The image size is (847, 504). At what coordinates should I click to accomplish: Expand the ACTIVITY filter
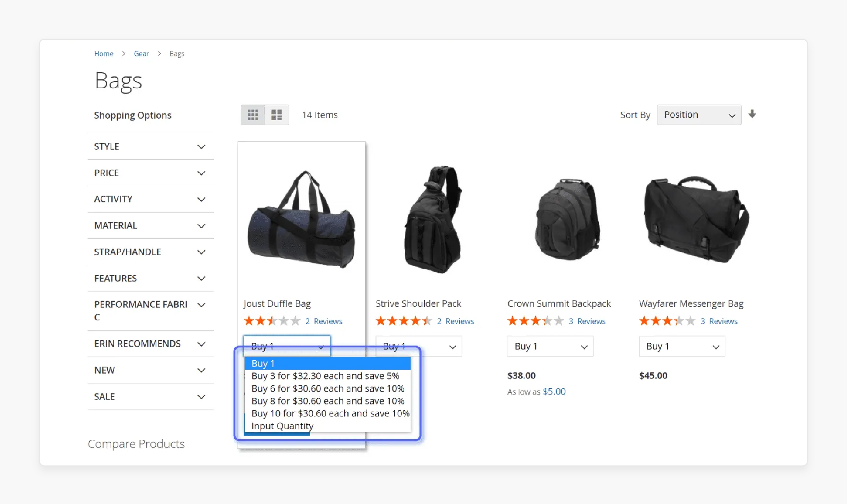tap(150, 199)
